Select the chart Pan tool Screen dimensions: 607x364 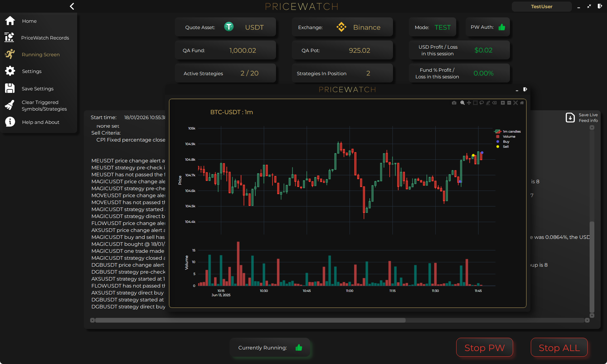469,103
